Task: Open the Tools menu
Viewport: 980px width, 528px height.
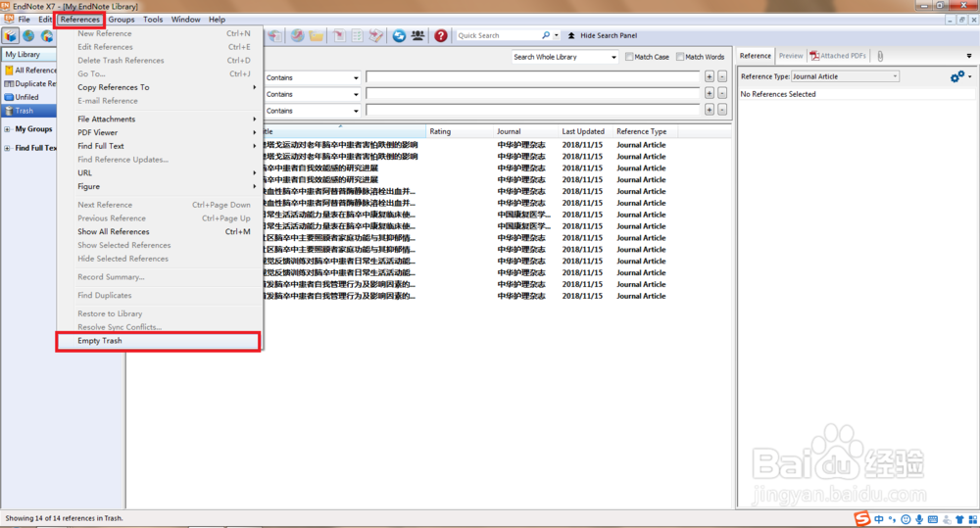Action: point(153,20)
